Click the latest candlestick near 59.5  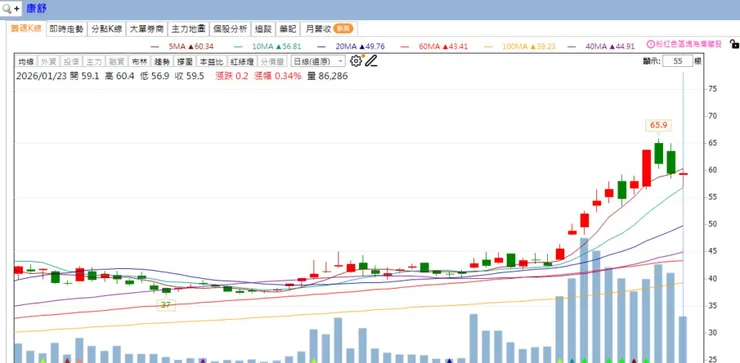tap(683, 174)
